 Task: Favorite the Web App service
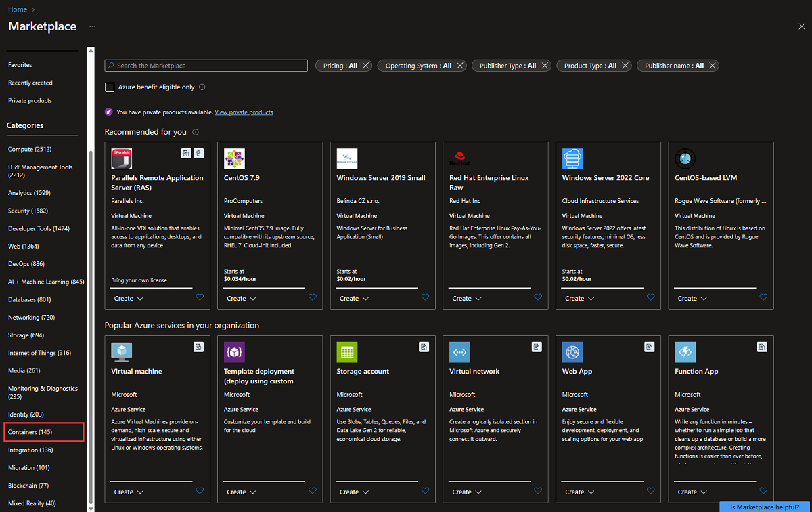coord(650,490)
